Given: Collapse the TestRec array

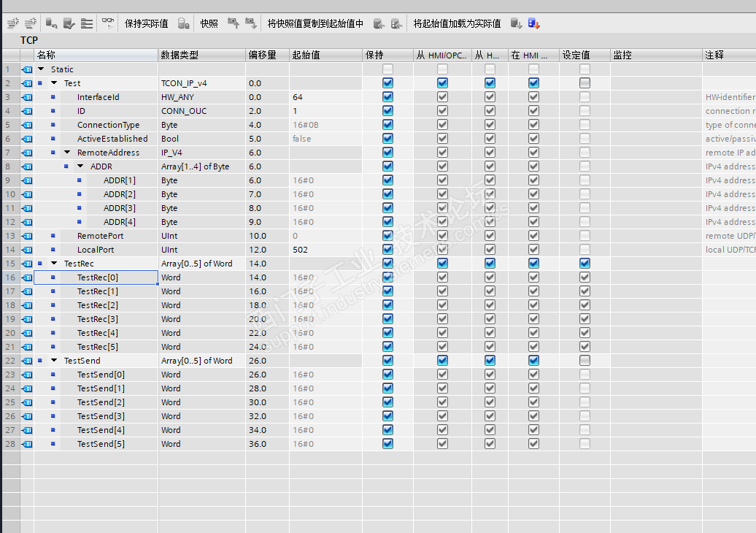Looking at the screenshot, I should [54, 264].
